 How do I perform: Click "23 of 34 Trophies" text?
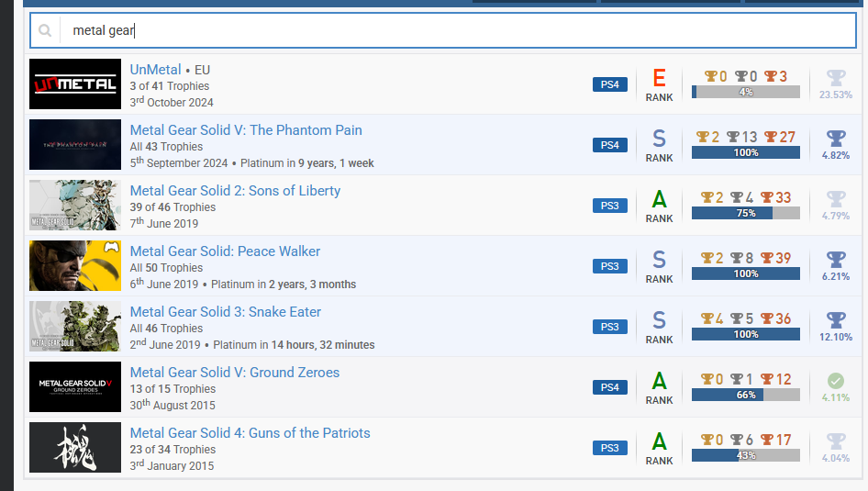point(172,450)
